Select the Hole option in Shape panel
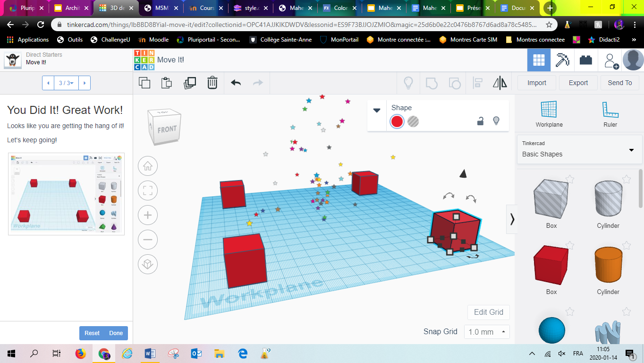Viewport: 644px width, 363px height. point(413,121)
